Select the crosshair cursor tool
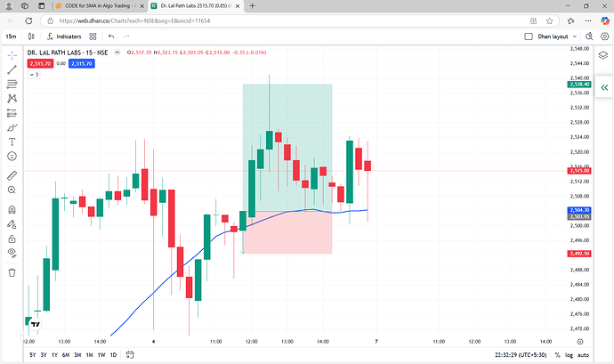This screenshot has width=614, height=364. tap(12, 55)
